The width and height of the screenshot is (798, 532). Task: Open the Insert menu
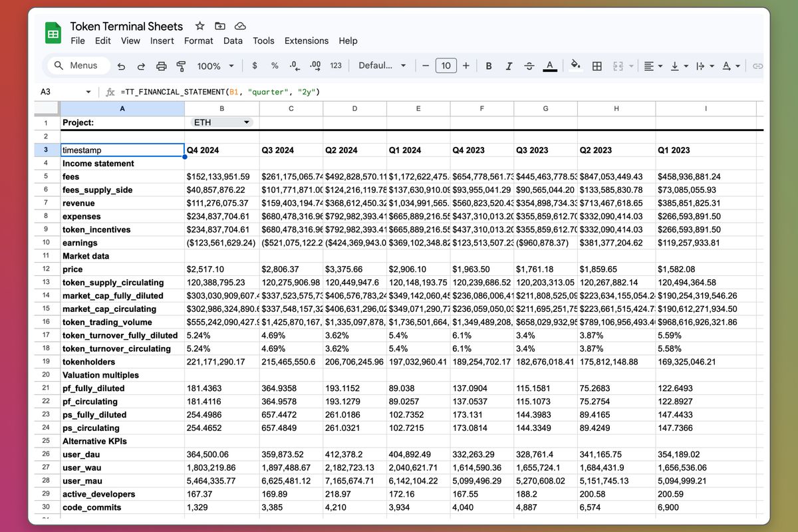coord(162,41)
